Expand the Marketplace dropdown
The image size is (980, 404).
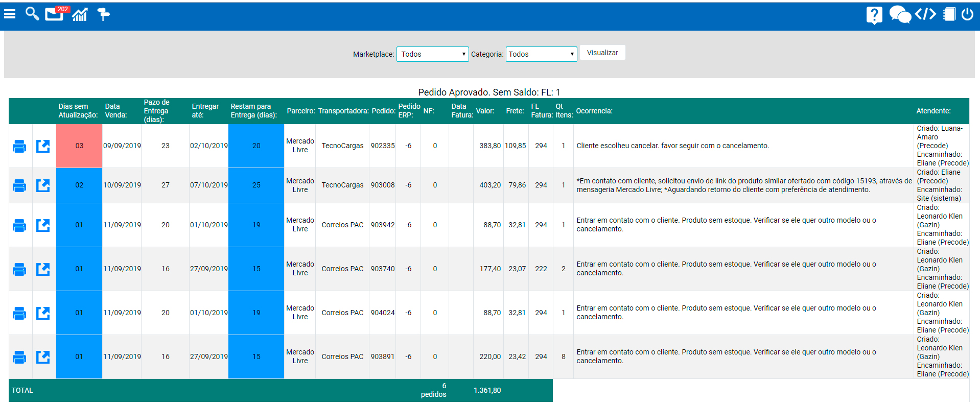432,54
